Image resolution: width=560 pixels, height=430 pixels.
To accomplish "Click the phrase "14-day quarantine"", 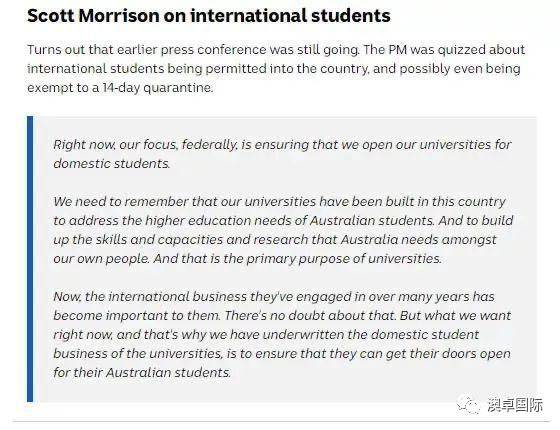I will click(x=157, y=88).
